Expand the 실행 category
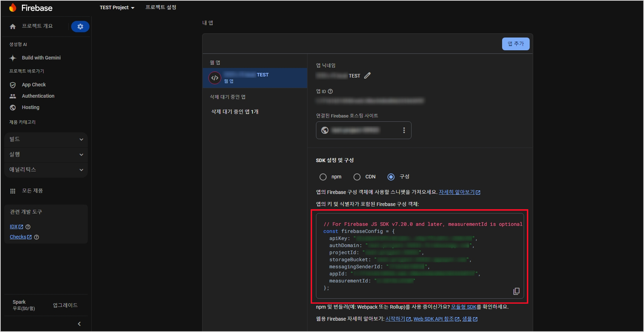Screen dimensions: 644x332 [46, 155]
